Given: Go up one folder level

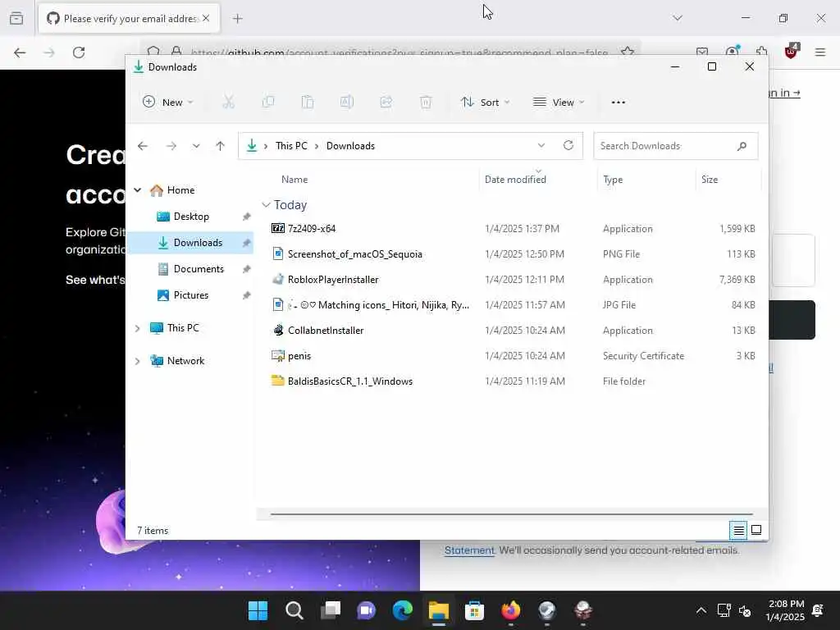Looking at the screenshot, I should click(220, 146).
